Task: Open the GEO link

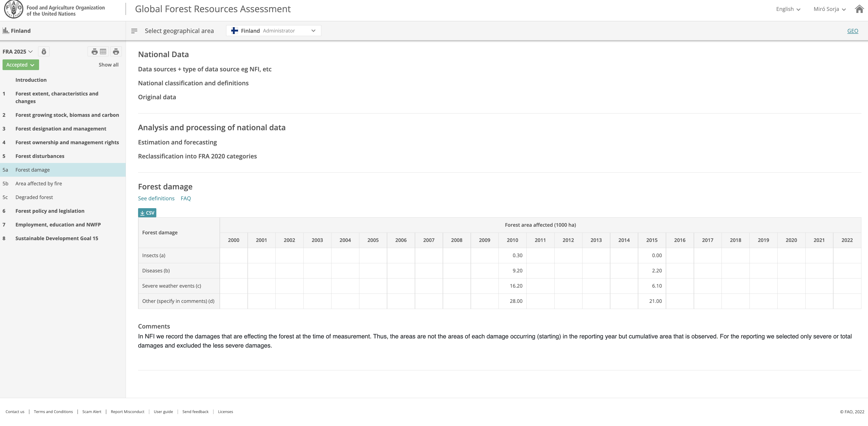Action: point(853,31)
